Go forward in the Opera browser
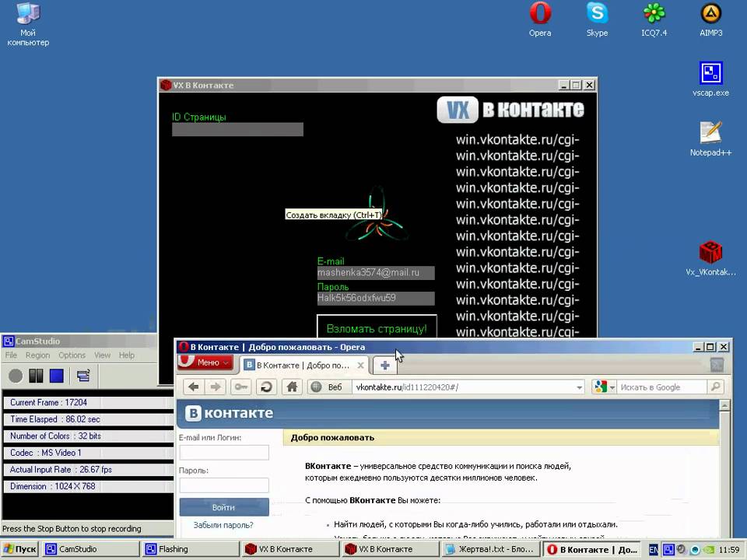 (216, 387)
